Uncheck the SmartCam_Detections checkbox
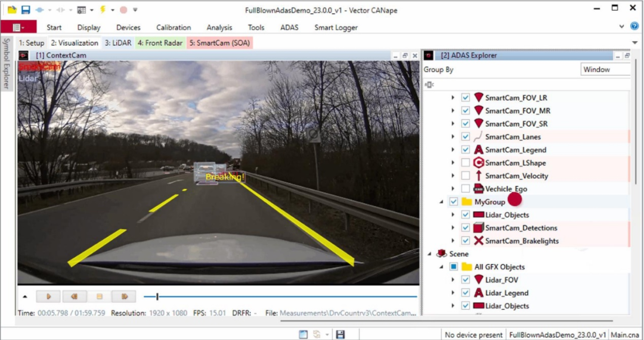This screenshot has width=644, height=340. [x=465, y=227]
